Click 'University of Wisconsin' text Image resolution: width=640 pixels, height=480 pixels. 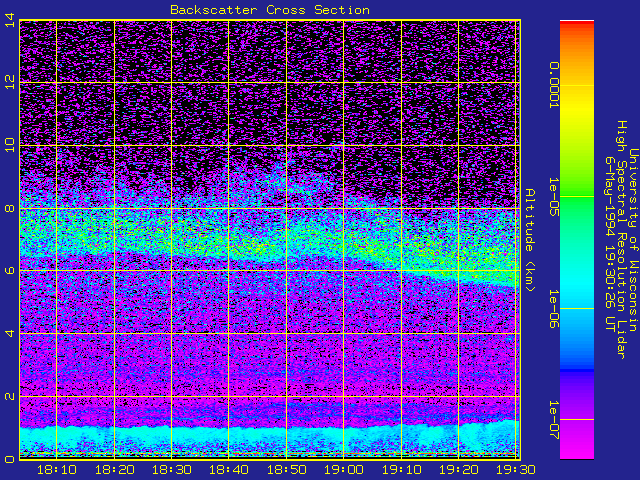(x=633, y=240)
